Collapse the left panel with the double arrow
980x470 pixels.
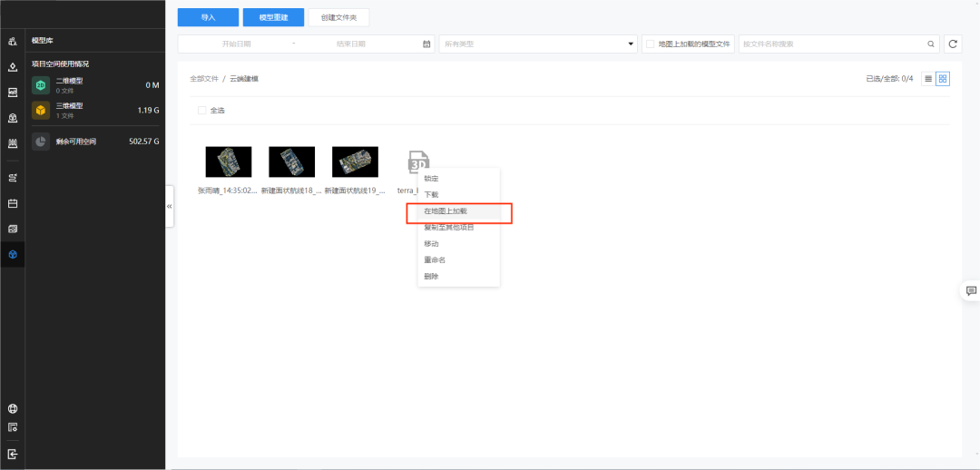click(170, 206)
